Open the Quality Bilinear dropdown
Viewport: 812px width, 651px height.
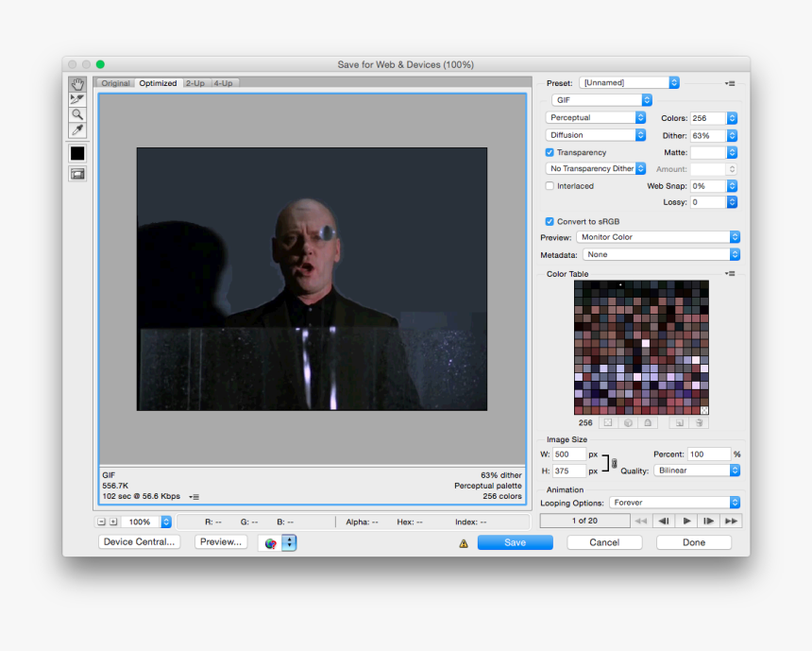pos(697,471)
